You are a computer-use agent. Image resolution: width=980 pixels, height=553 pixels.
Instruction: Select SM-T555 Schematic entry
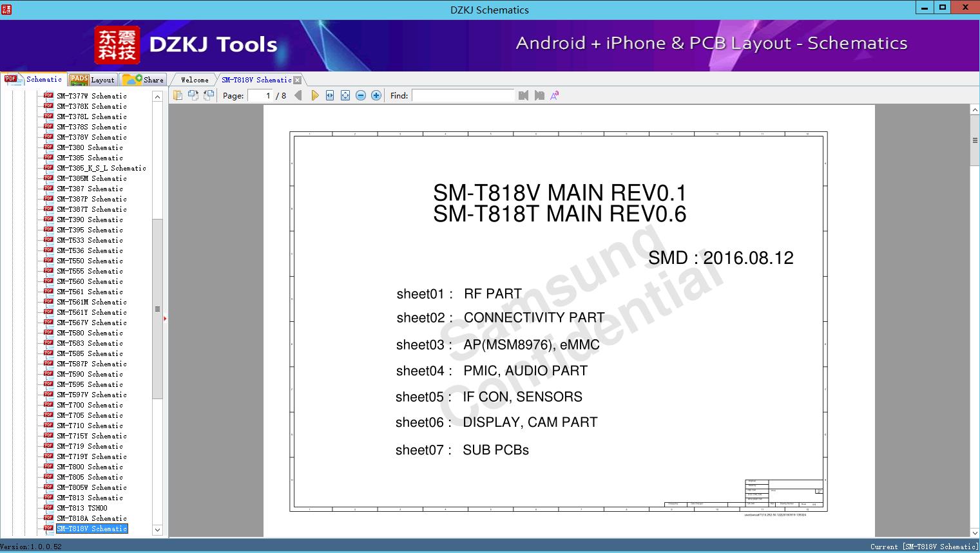tap(90, 271)
